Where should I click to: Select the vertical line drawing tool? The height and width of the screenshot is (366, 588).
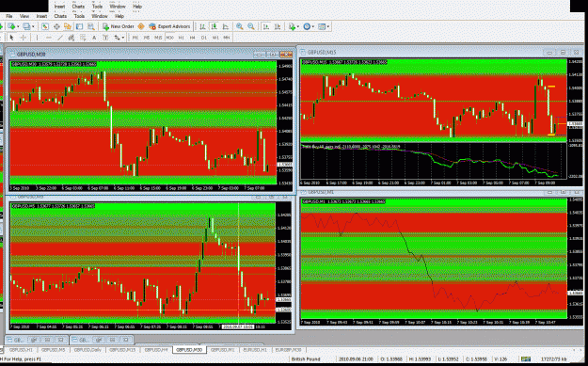(x=37, y=38)
